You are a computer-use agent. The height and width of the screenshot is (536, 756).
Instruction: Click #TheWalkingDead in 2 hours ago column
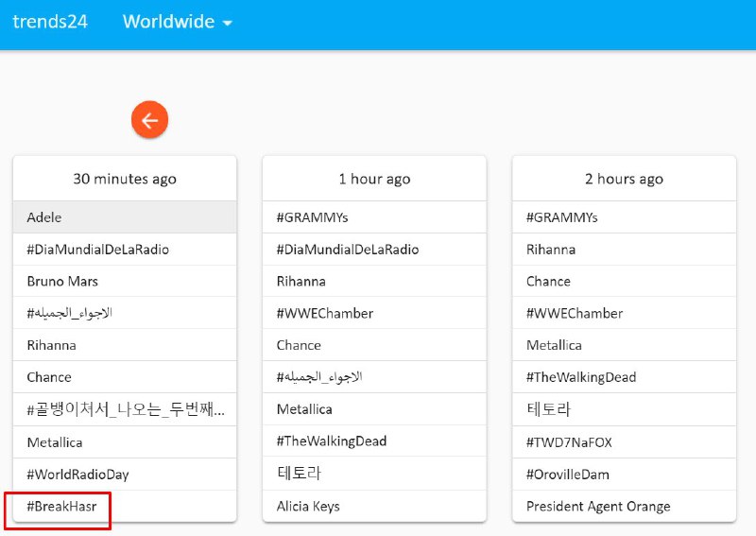tap(581, 378)
